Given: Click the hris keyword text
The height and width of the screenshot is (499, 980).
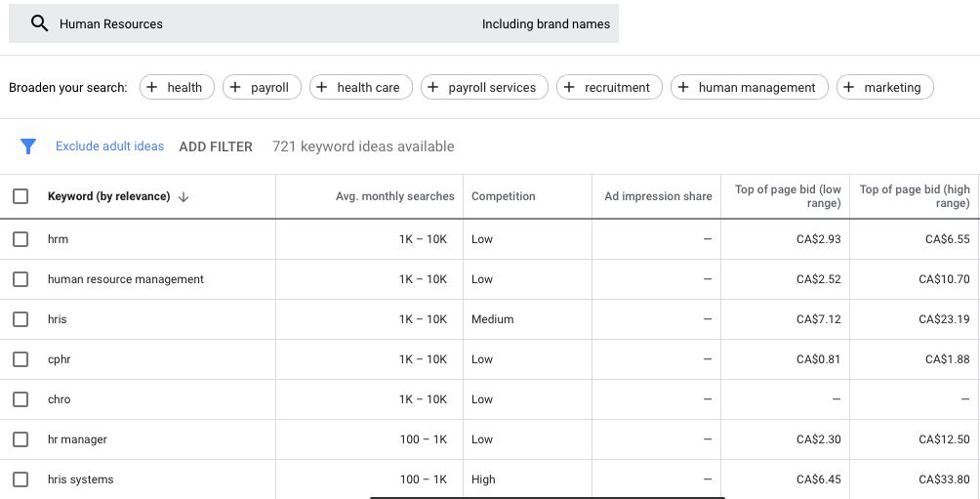Looking at the screenshot, I should tap(57, 319).
